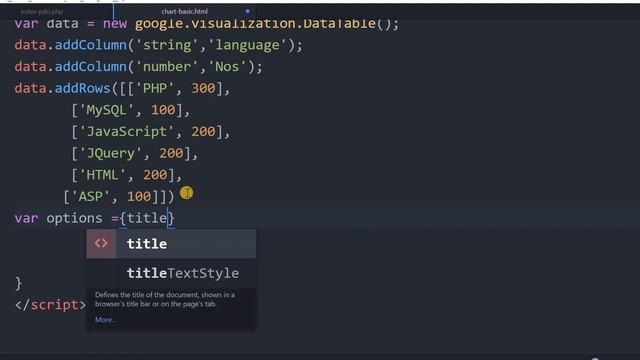Click the tag icon beside title suggestion
Image resolution: width=640 pixels, height=360 pixels.
click(101, 244)
